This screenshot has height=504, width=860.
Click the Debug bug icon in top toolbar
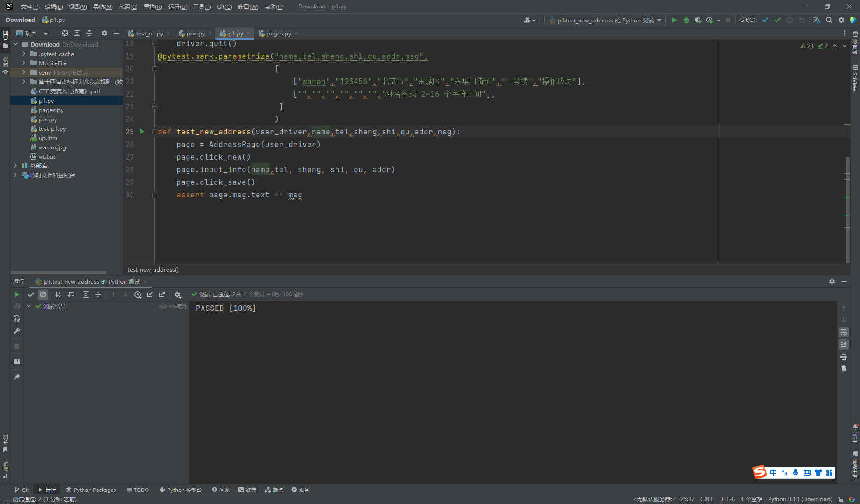(686, 20)
